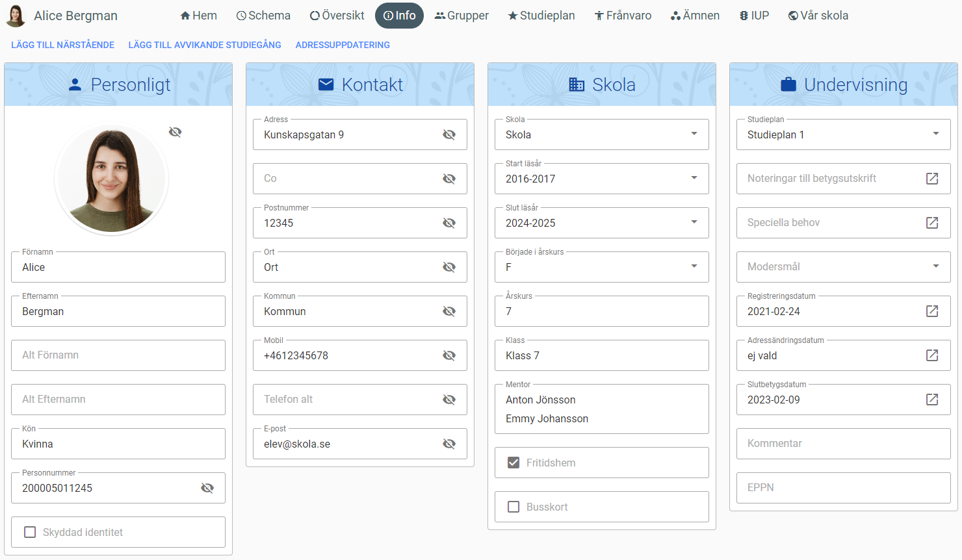
Task: Click into the Alt Förnamn input field
Action: pyautogui.click(x=118, y=355)
